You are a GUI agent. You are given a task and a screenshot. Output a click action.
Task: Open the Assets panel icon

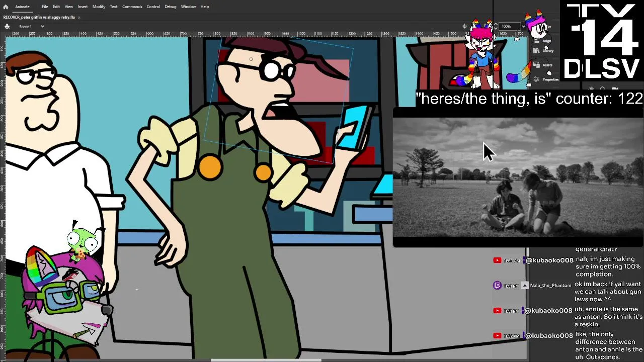536,65
